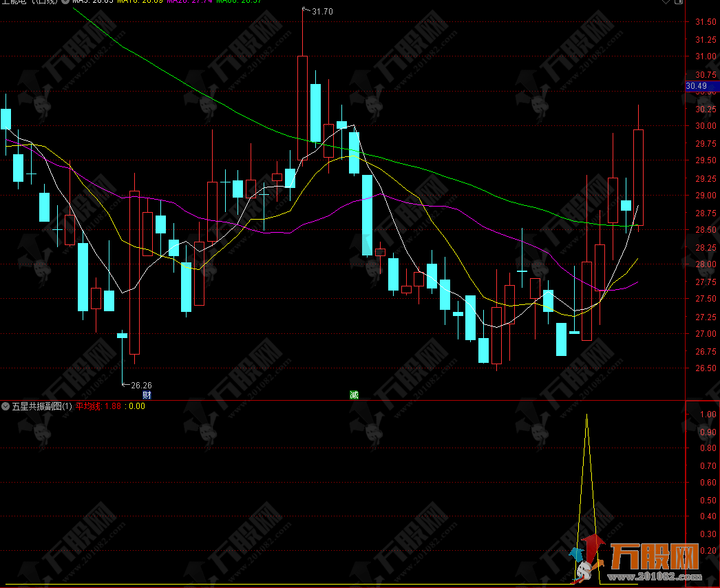Click the yellow spike peak in sub-chart
The width and height of the screenshot is (720, 588).
(586, 415)
